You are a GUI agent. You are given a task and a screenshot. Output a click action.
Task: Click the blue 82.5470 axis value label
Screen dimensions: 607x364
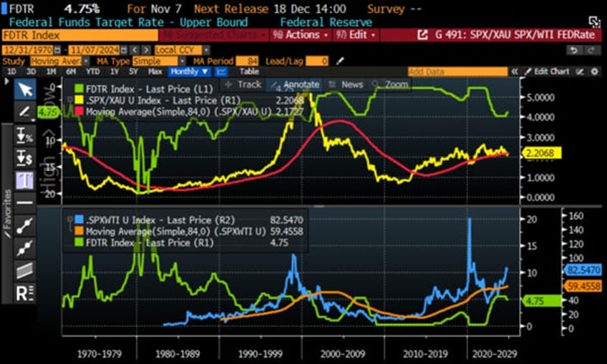point(583,270)
